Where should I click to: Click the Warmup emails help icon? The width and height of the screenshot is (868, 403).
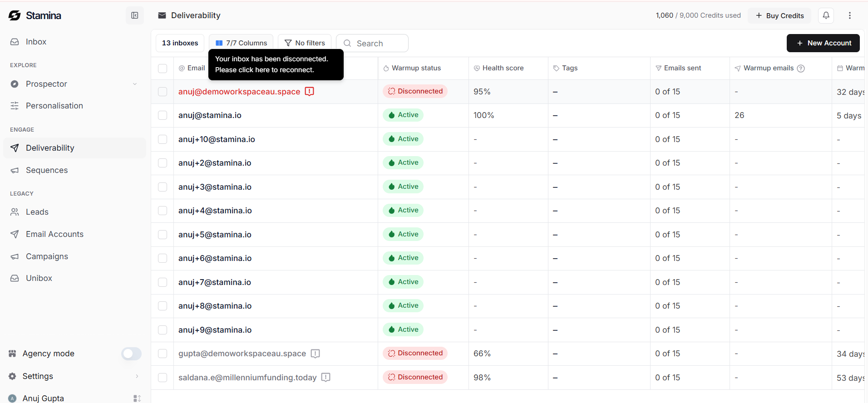801,69
